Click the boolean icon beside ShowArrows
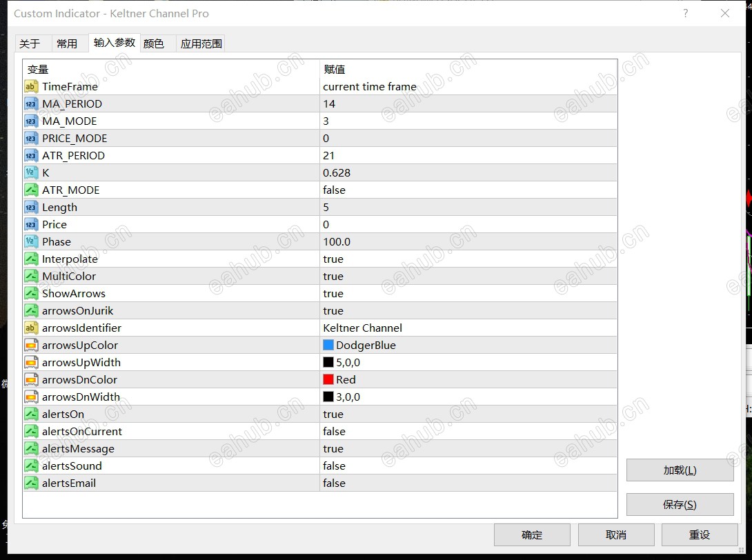 point(30,293)
